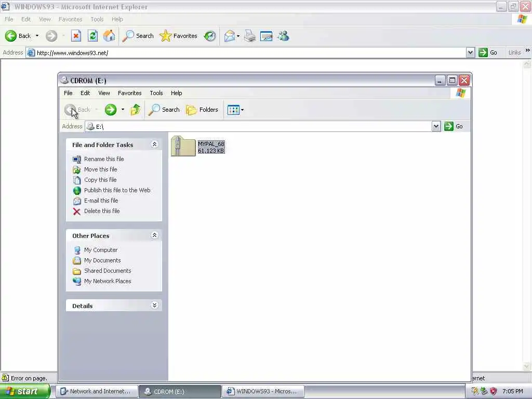Click the CDROM (E:) taskbar button
Image resolution: width=532 pixels, height=399 pixels.
point(180,391)
